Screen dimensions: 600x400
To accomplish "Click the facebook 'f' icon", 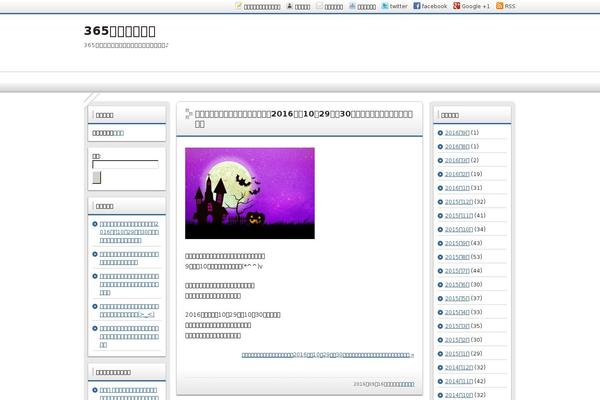I will click(x=417, y=6).
